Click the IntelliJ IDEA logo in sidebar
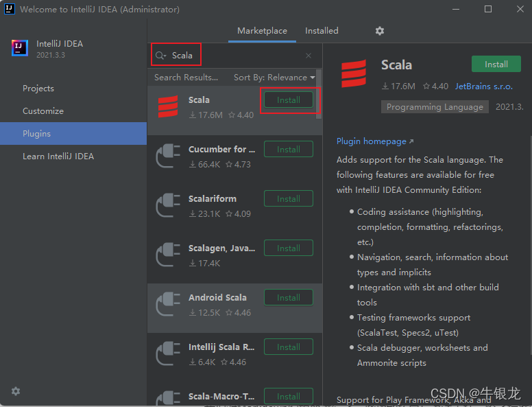 (20, 48)
